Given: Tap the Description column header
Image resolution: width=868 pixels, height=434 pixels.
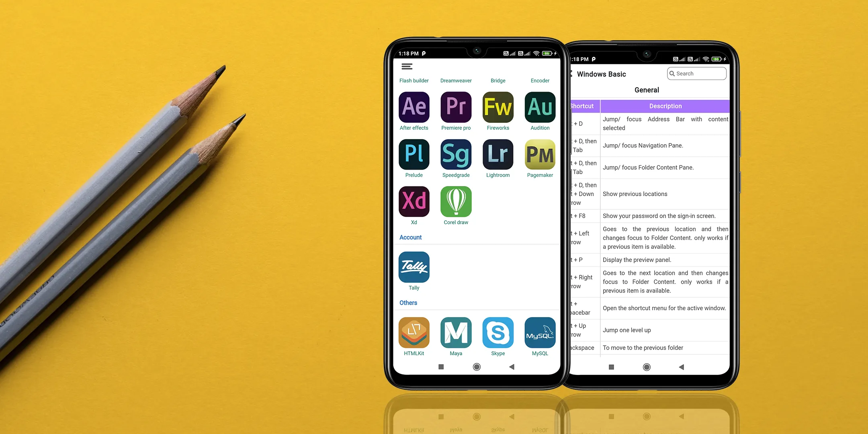Looking at the screenshot, I should pyautogui.click(x=664, y=106).
